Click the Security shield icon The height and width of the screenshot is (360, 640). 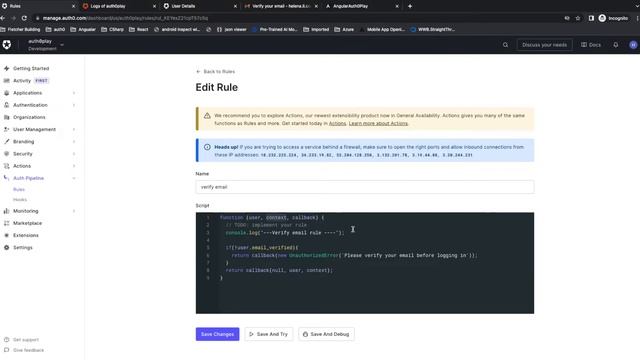pyautogui.click(x=7, y=154)
